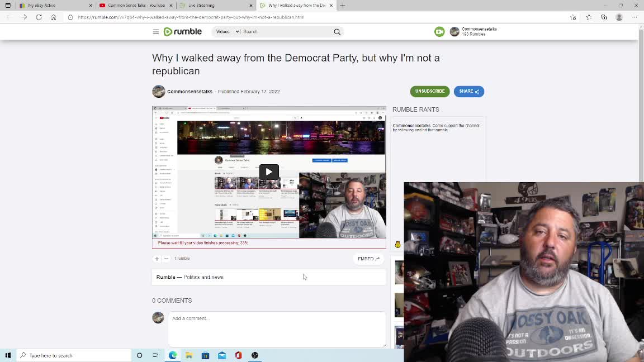Click the 1 rumble count text
Image resolution: width=644 pixels, height=362 pixels.
(x=182, y=259)
